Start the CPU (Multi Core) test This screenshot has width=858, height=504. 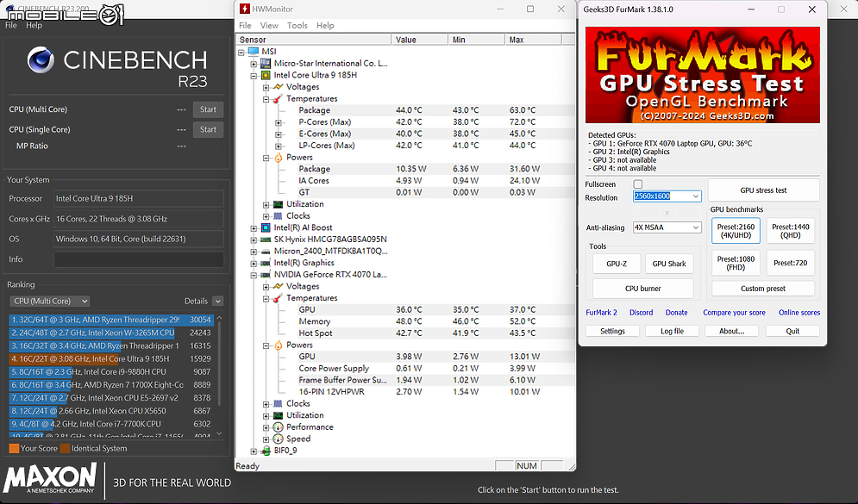coord(208,109)
